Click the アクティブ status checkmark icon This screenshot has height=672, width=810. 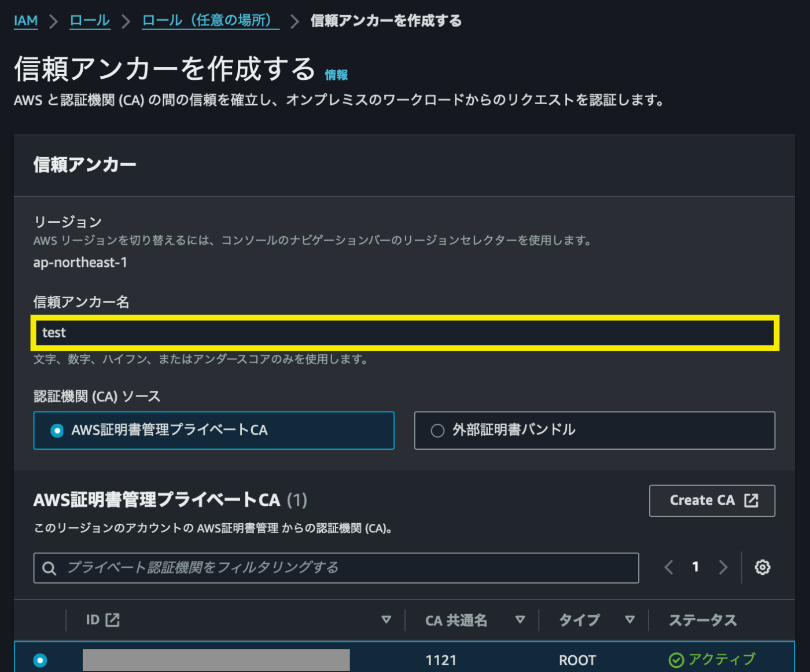pyautogui.click(x=676, y=660)
